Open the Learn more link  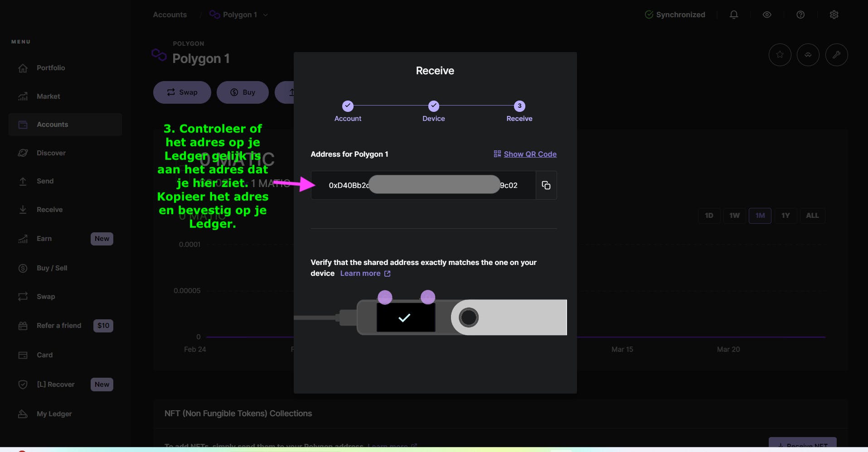point(360,274)
